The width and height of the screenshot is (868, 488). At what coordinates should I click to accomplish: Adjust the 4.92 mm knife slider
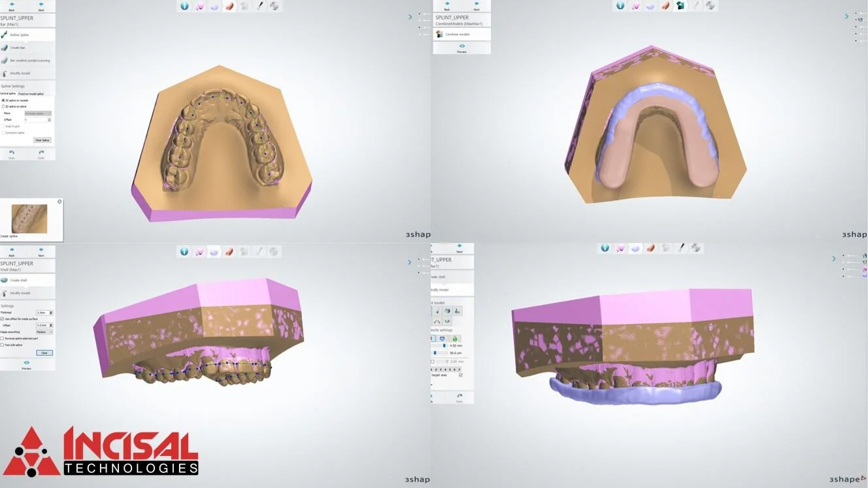click(x=444, y=346)
